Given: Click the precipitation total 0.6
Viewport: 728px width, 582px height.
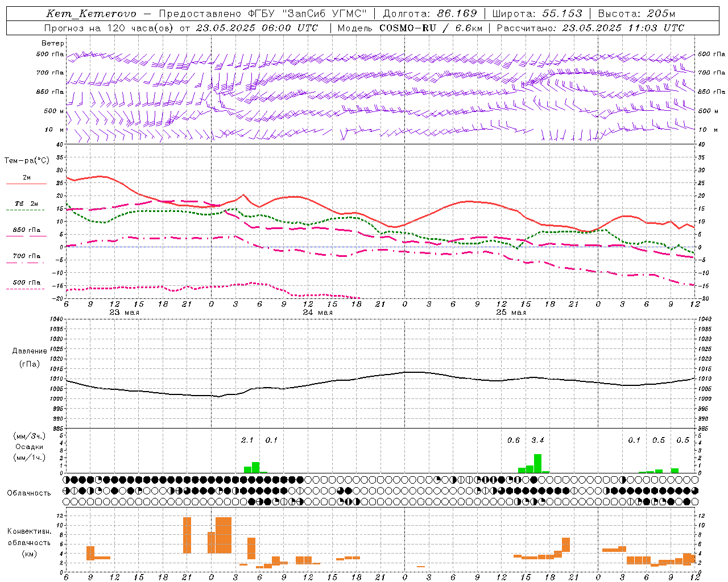Looking at the screenshot, I should coord(514,440).
